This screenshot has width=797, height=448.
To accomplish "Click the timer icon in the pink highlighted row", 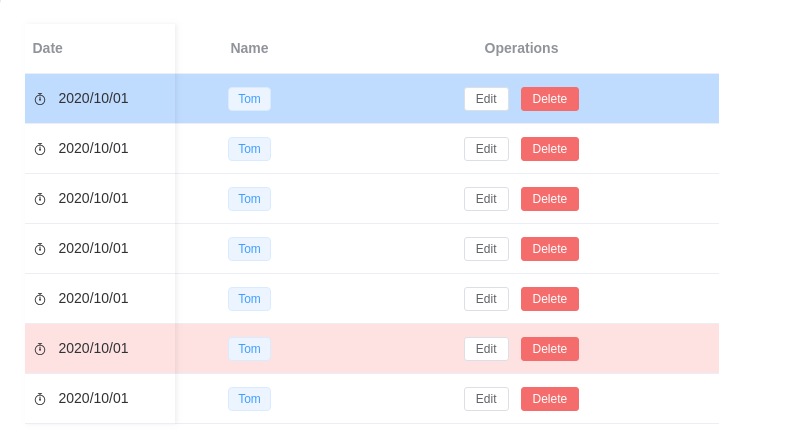I will (x=40, y=349).
